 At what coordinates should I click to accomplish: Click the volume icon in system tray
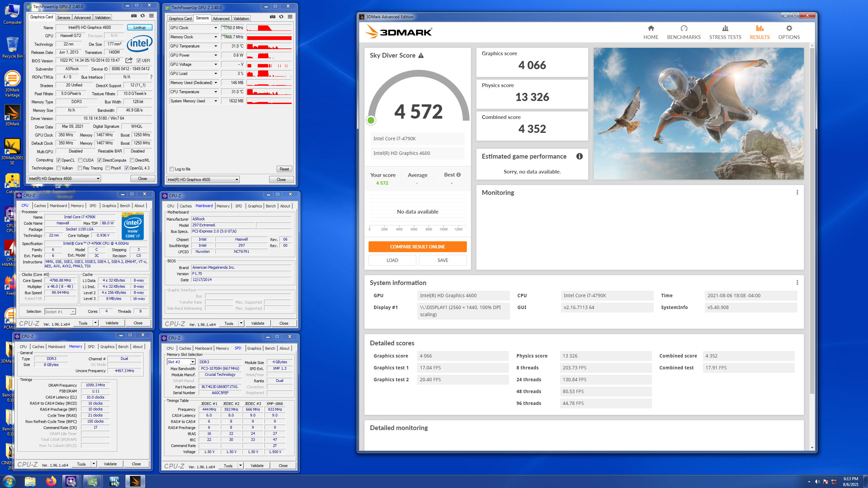coord(817,482)
